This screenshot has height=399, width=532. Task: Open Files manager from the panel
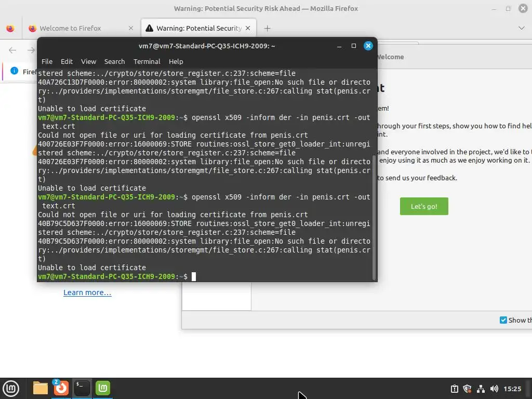40,388
